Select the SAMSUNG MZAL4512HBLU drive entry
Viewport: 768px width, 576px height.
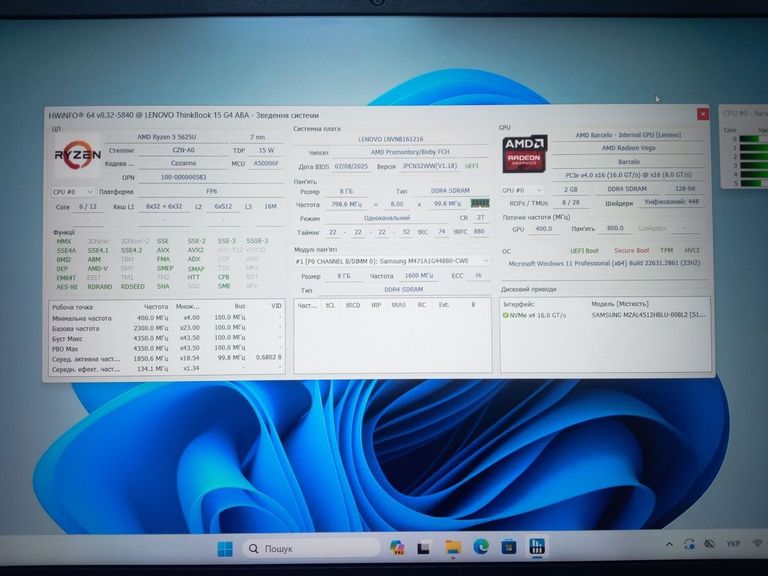[605, 315]
